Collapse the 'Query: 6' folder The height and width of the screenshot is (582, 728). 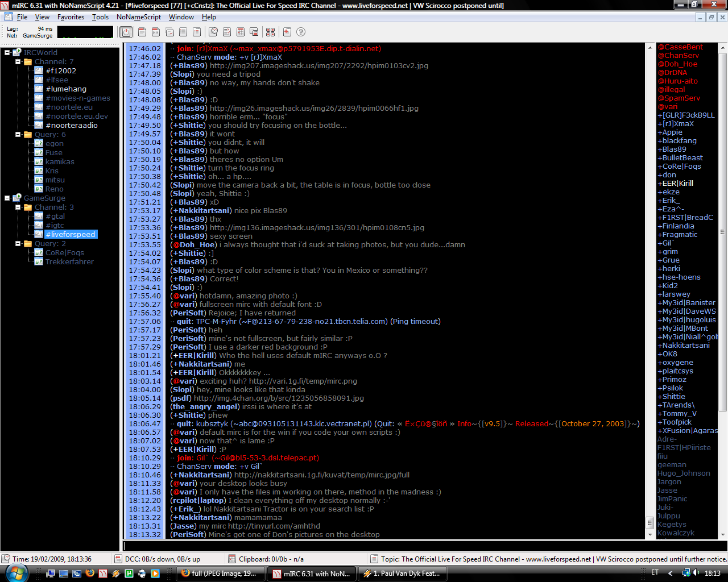pos(18,135)
